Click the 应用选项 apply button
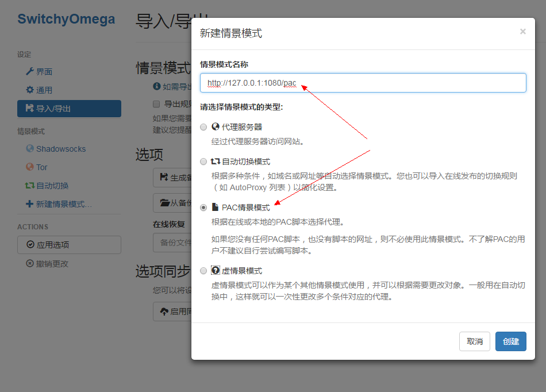 [70, 245]
